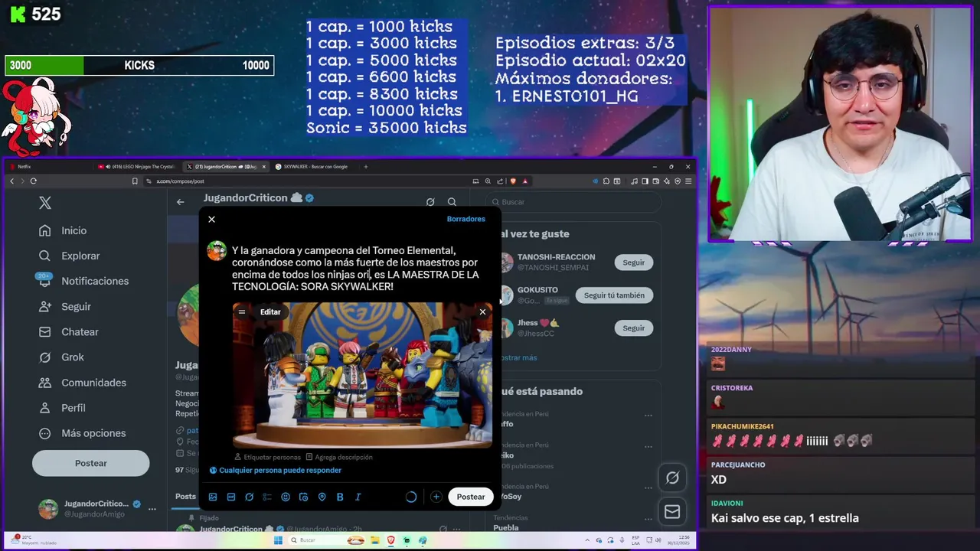
Task: Click the X logo in sidebar
Action: pos(45,203)
